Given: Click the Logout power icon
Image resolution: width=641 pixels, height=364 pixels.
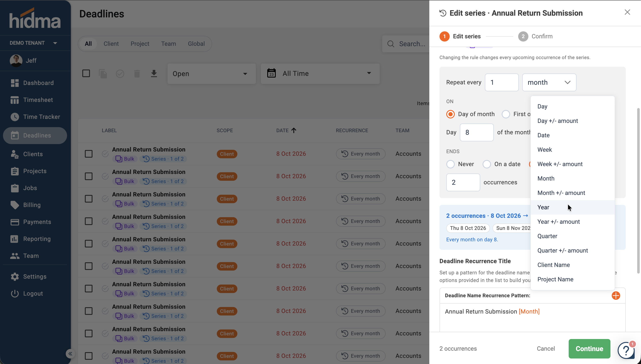Looking at the screenshot, I should coord(15,293).
